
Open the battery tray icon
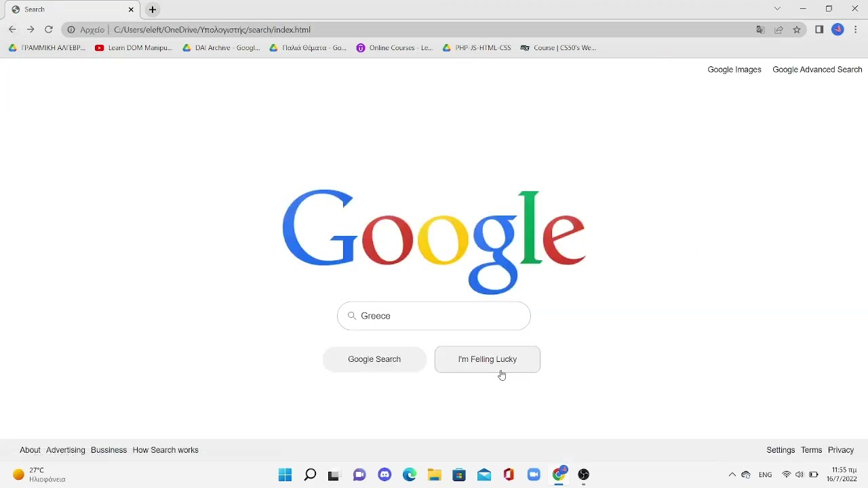[814, 474]
